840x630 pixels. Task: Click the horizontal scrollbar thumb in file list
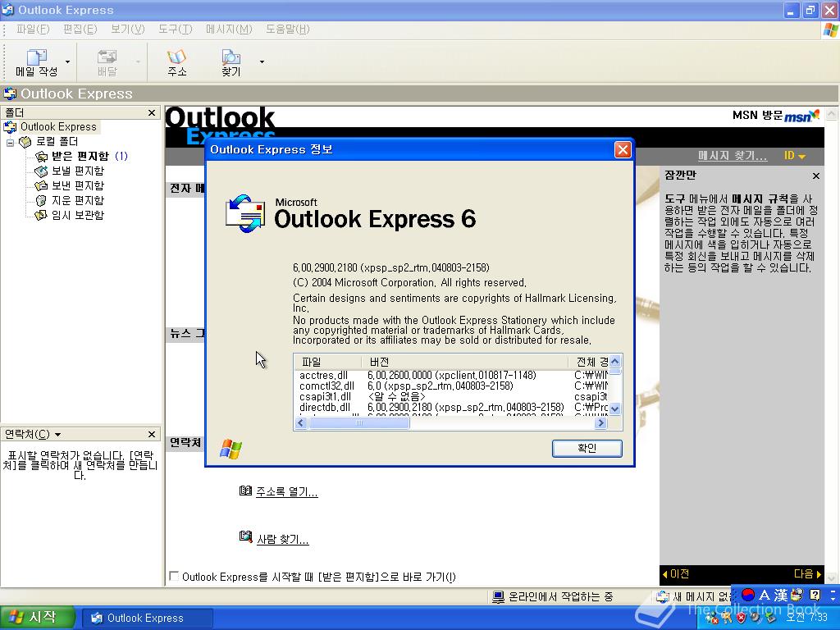click(x=359, y=423)
